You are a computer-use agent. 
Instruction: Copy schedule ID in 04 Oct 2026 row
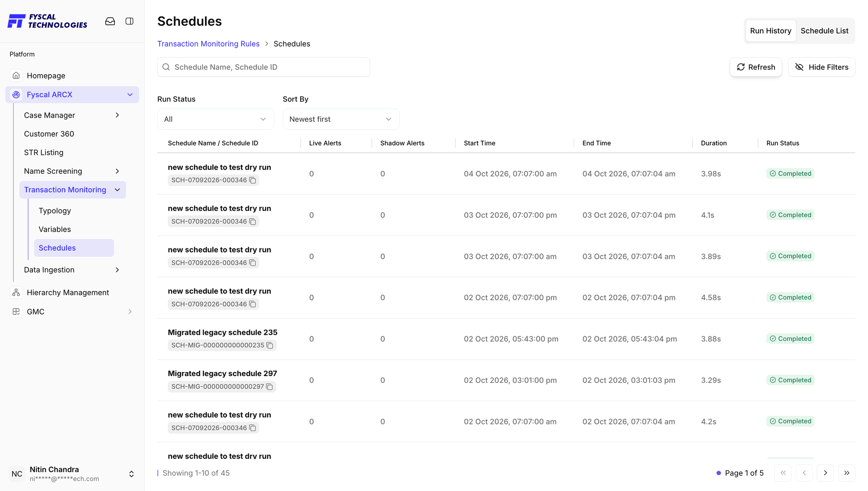click(253, 180)
